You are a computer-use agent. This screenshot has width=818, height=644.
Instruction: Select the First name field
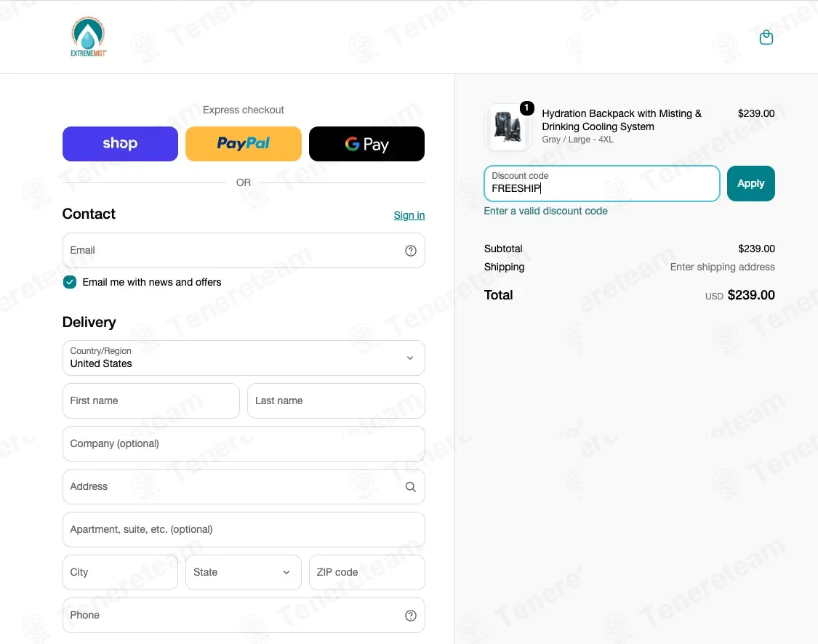[x=151, y=401]
